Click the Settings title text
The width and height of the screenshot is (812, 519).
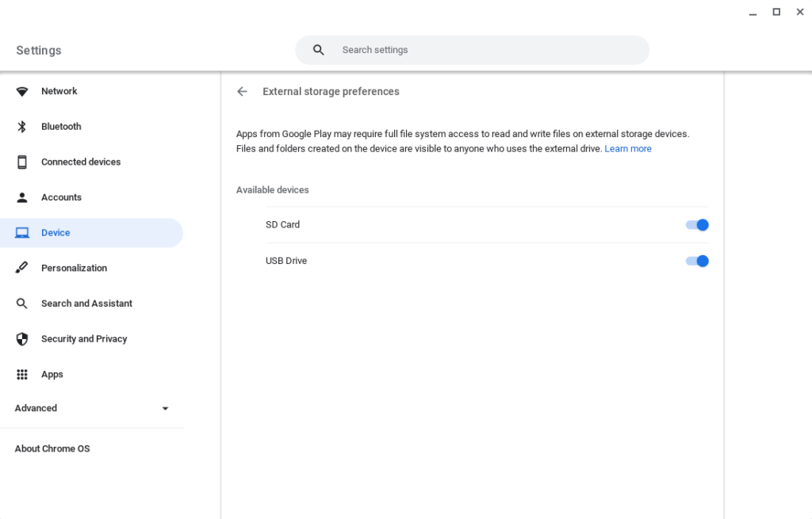click(39, 50)
